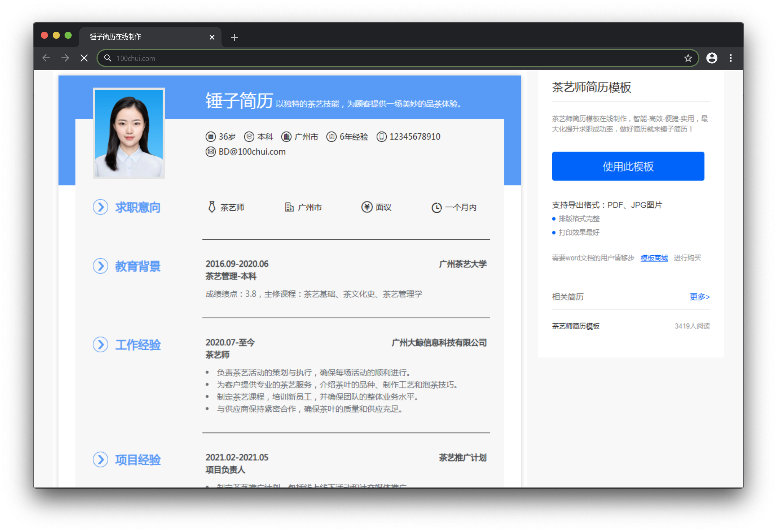Image resolution: width=777 pixels, height=532 pixels.
Task: Open the browser profile avatar
Action: click(x=712, y=58)
